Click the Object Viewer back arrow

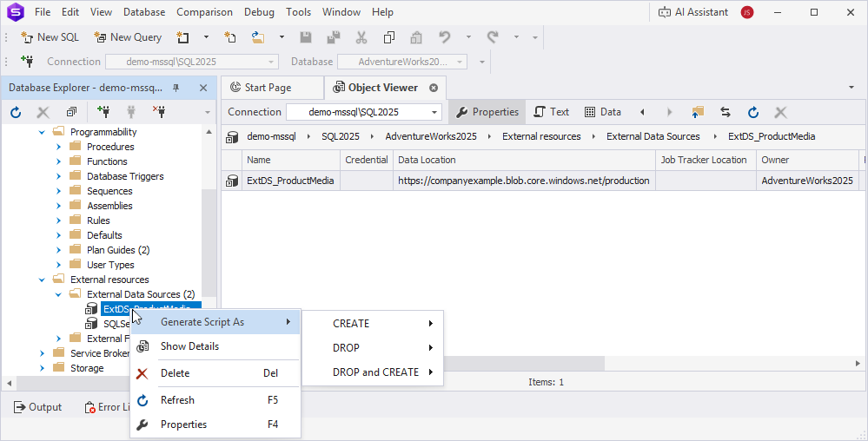click(x=642, y=112)
